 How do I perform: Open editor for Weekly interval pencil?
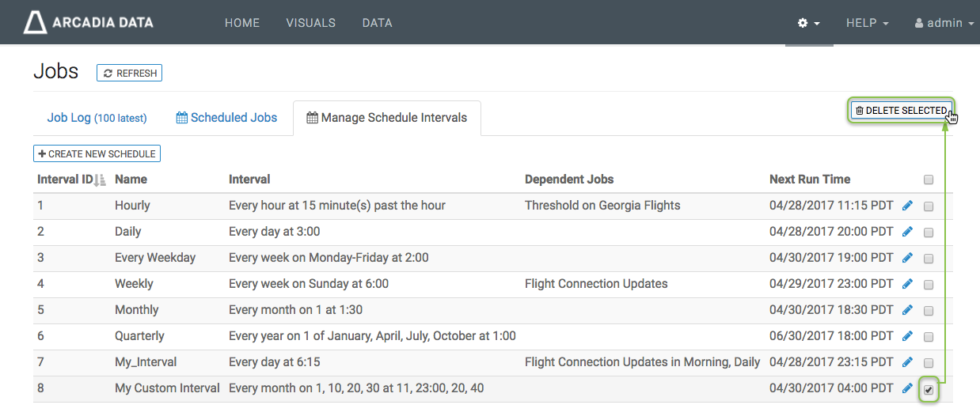pos(907,284)
